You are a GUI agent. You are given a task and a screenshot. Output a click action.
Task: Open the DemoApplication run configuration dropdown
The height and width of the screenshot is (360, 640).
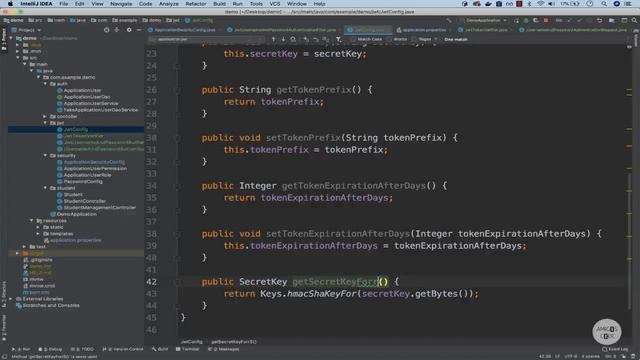484,20
